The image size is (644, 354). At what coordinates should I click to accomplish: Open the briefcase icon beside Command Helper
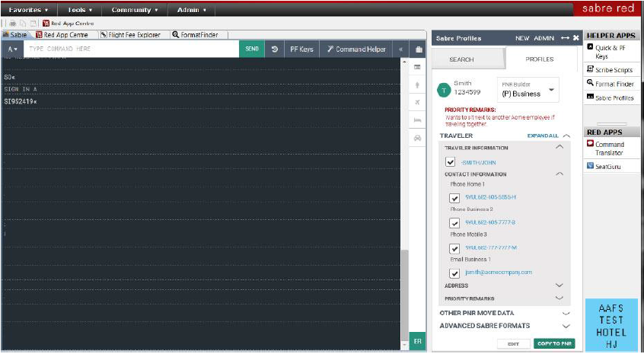click(418, 49)
